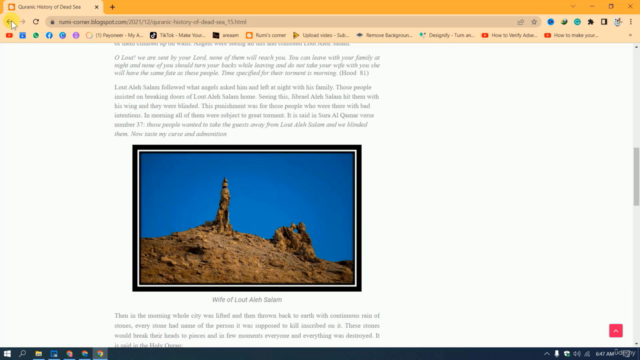Open the TikTok - Make Your... bookmark

(178, 36)
